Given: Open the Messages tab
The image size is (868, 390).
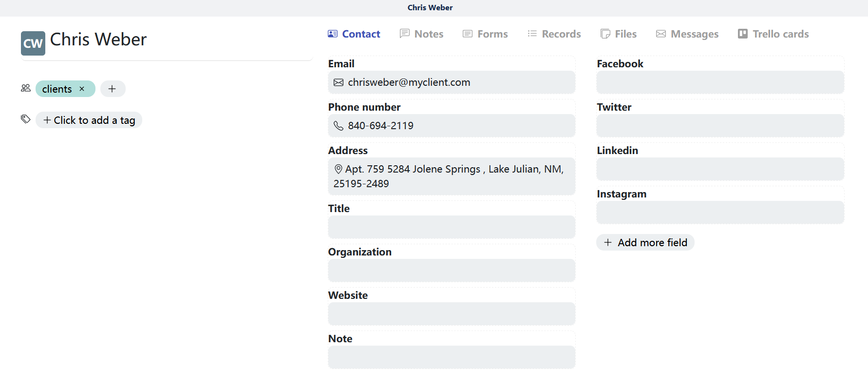Looking at the screenshot, I should (x=687, y=34).
